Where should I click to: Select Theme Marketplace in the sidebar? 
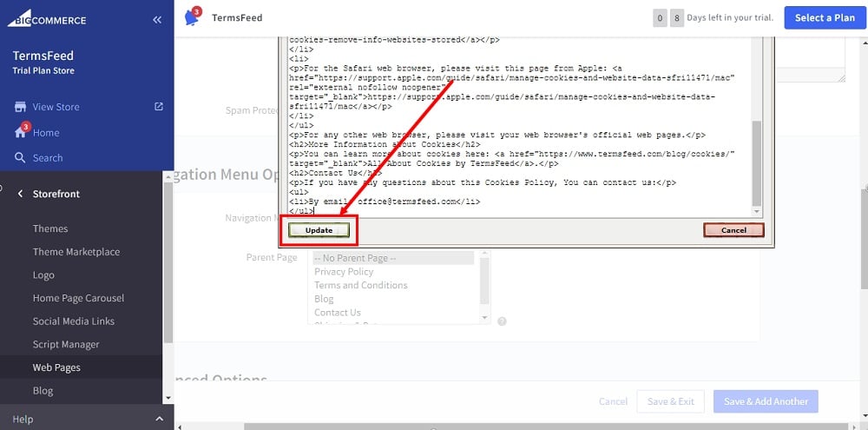click(x=76, y=252)
